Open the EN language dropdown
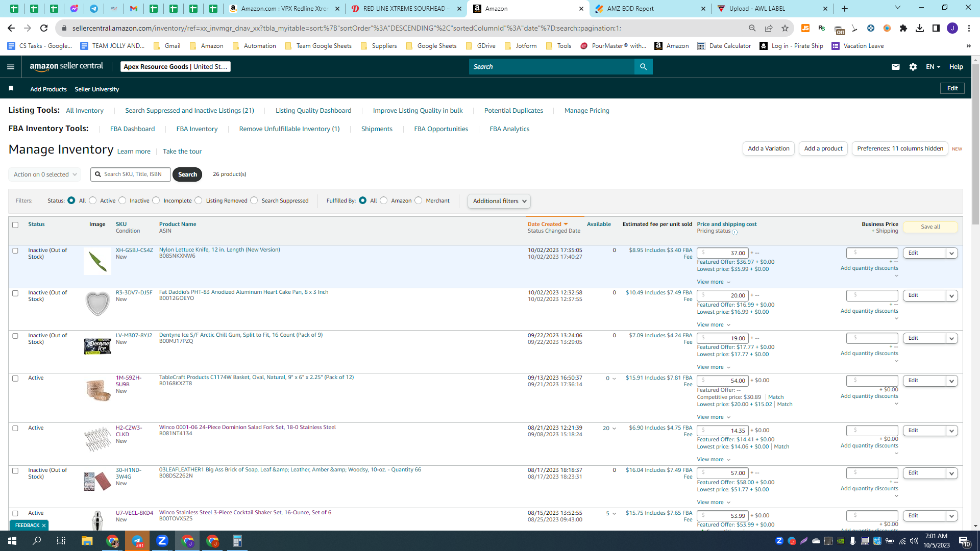Image resolution: width=980 pixels, height=551 pixels. pyautogui.click(x=933, y=67)
